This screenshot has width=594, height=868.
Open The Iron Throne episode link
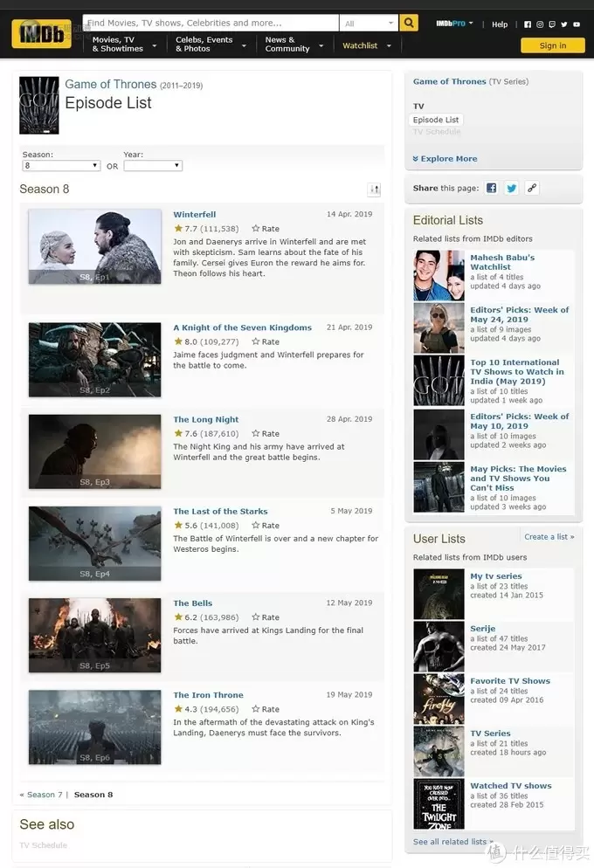coord(208,695)
